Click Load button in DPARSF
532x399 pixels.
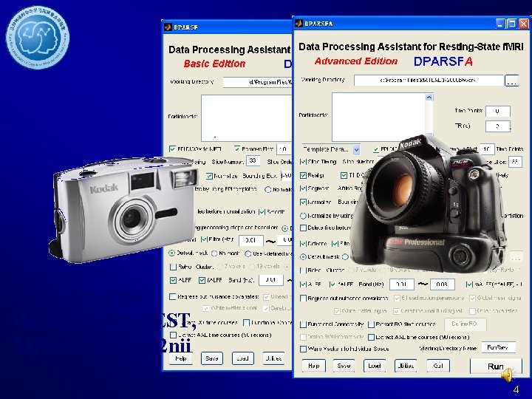[x=242, y=358]
